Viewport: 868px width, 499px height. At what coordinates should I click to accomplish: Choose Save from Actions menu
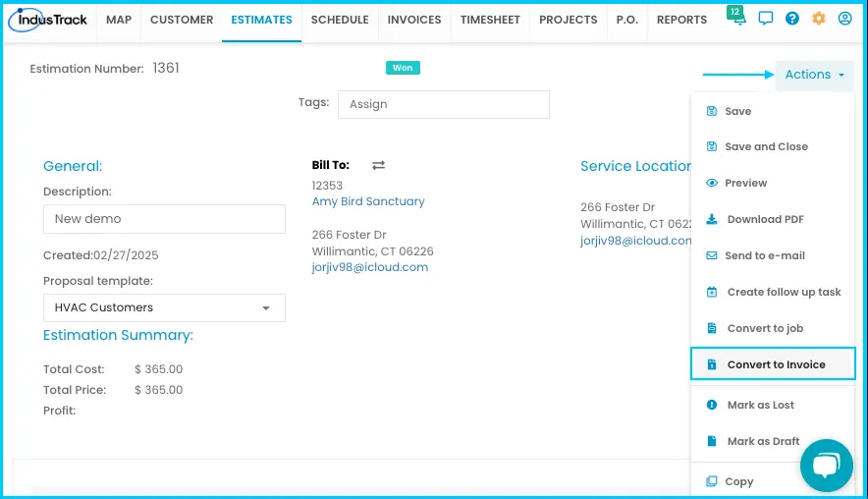pos(773,111)
